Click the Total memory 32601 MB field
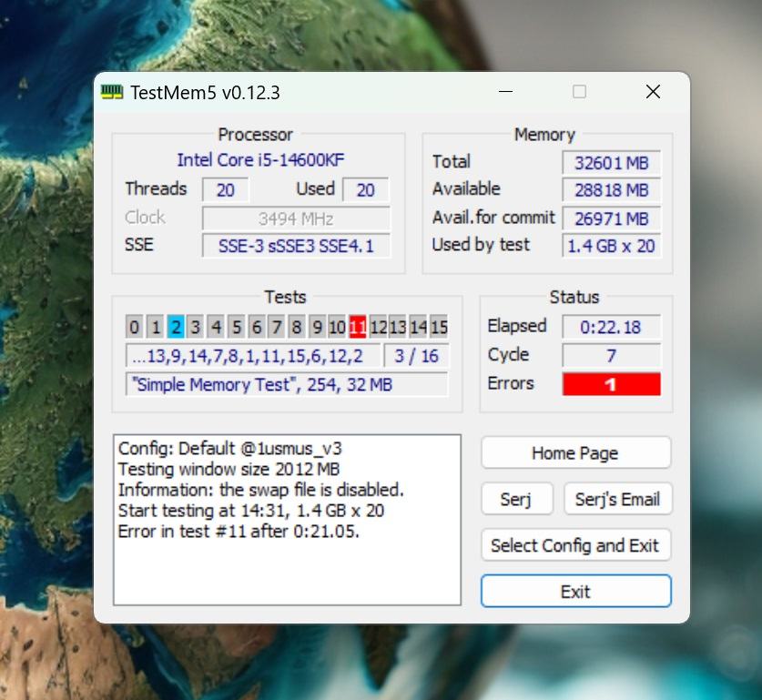The image size is (762, 700). (x=612, y=163)
